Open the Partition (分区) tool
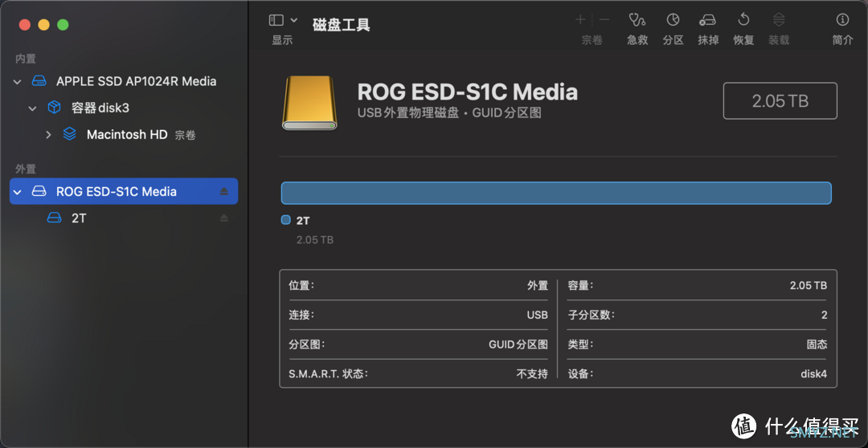868x448 pixels. [x=673, y=20]
